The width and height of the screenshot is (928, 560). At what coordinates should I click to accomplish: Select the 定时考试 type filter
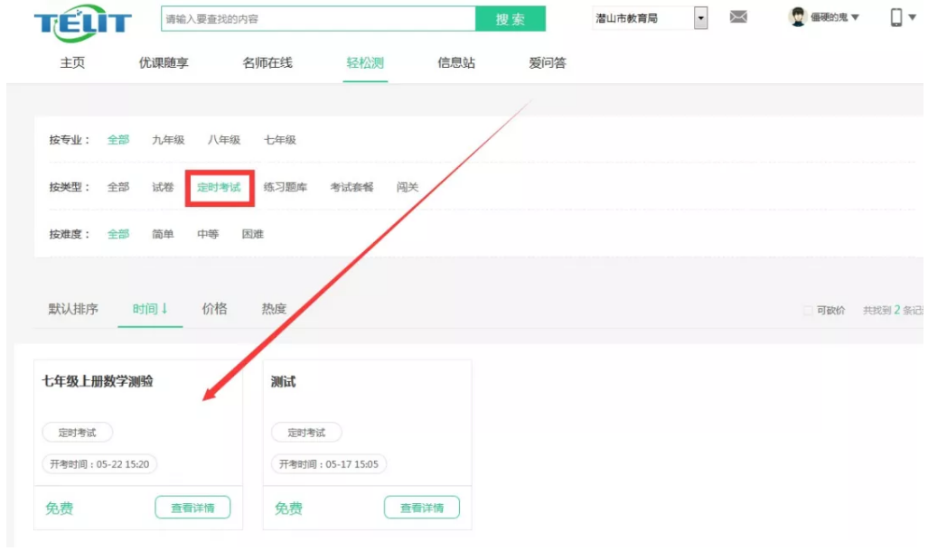coord(219,187)
